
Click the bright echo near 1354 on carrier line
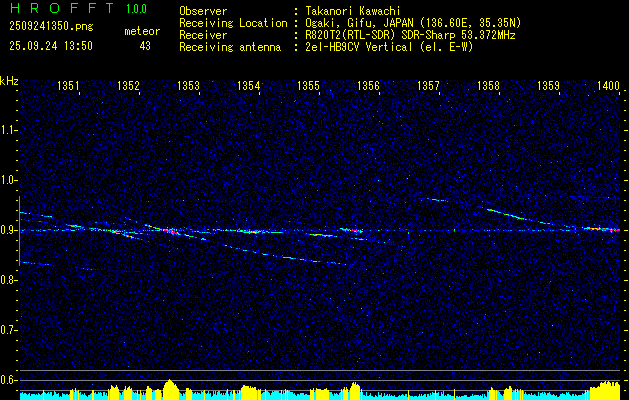(x=251, y=231)
